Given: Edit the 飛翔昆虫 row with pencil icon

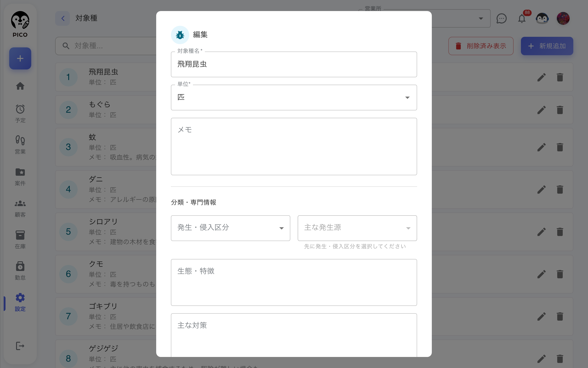Looking at the screenshot, I should [x=542, y=78].
